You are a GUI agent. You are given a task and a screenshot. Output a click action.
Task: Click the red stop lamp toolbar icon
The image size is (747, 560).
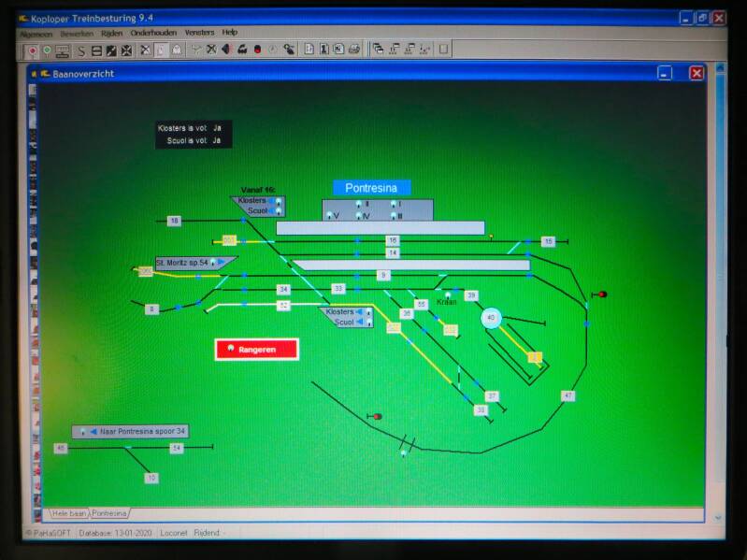pos(258,49)
